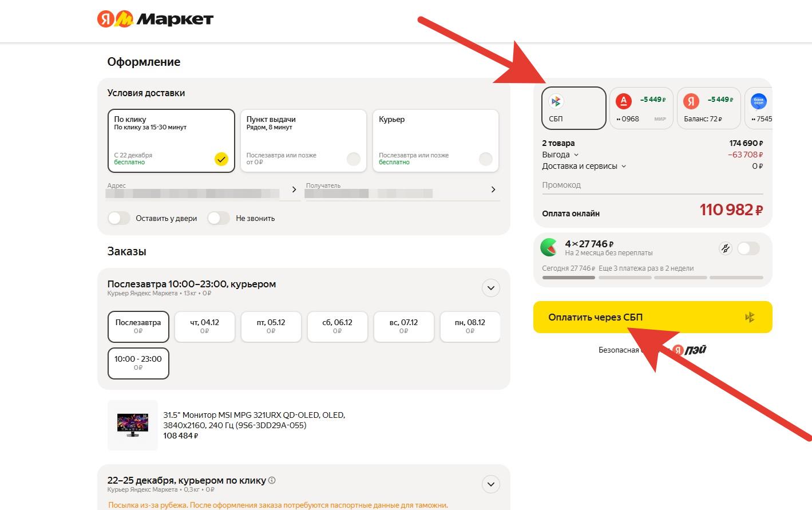Expand the Выгода breakdown chevron
Viewport: 812px width, 510px height.
[576, 155]
